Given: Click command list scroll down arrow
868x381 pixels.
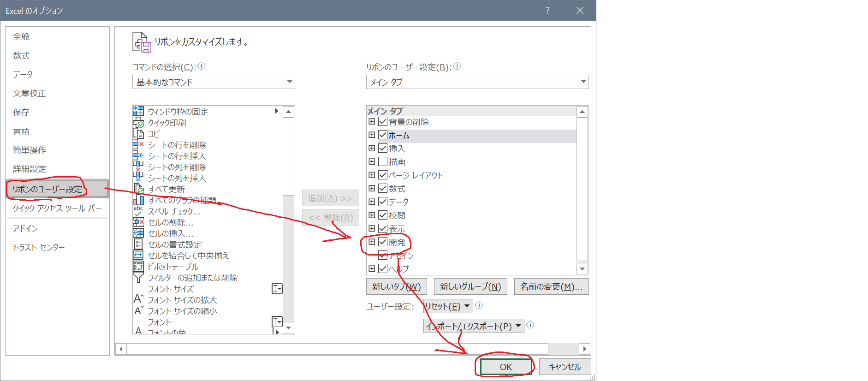Looking at the screenshot, I should click(289, 328).
